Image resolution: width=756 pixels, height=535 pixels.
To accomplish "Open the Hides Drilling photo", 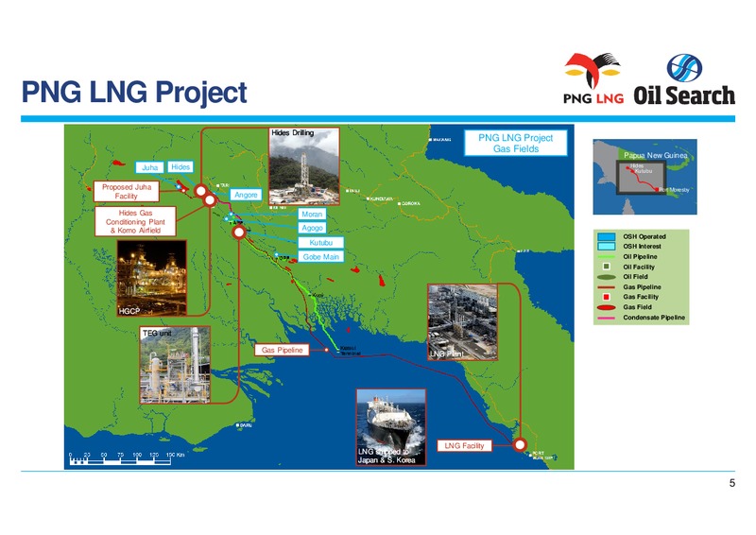I will [x=303, y=166].
